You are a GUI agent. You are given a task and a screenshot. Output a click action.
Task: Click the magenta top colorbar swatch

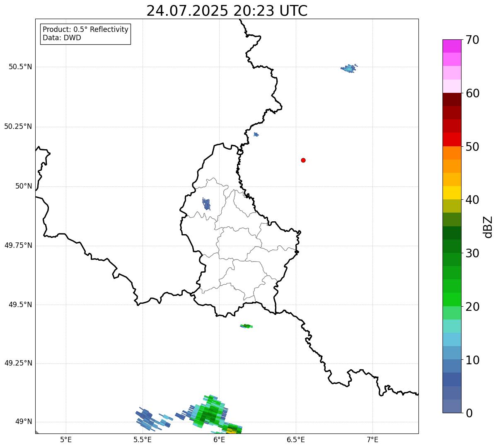(452, 46)
